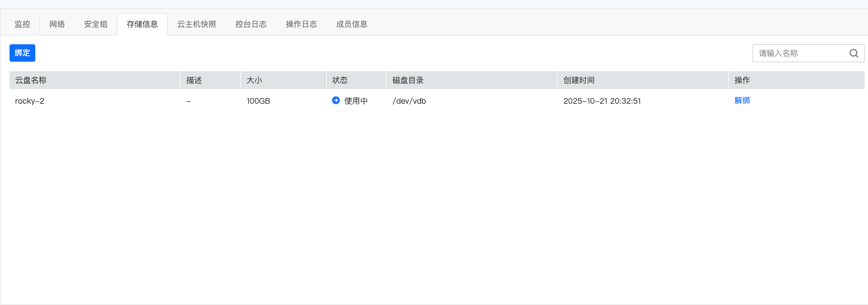
Task: Click the 状态 column header
Action: (340, 80)
